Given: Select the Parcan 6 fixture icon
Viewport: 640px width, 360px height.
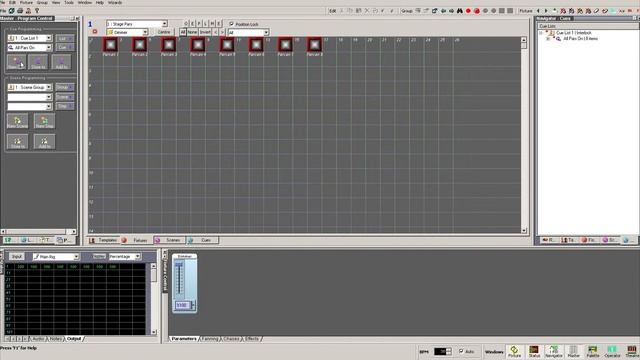Looking at the screenshot, I should (256, 44).
